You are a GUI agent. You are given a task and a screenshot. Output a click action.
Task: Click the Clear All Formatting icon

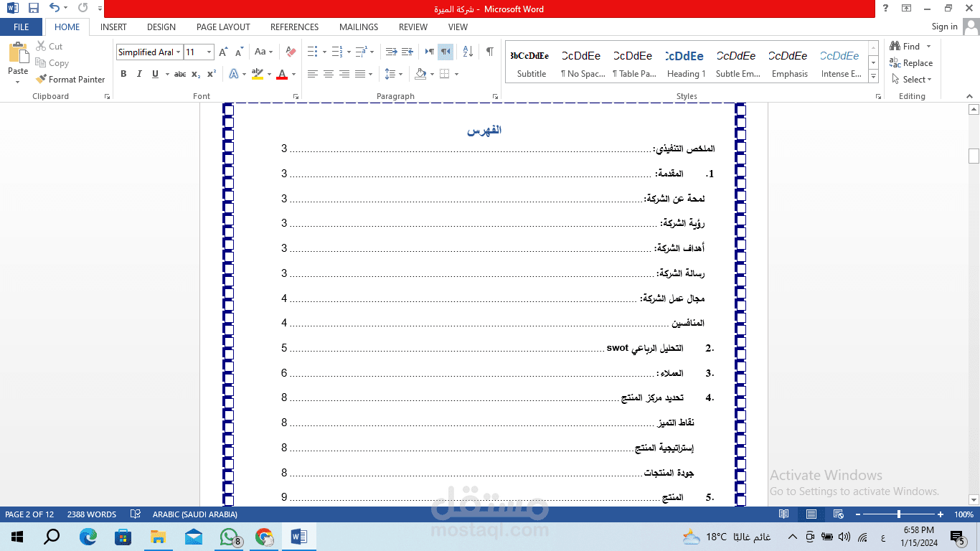tap(291, 52)
